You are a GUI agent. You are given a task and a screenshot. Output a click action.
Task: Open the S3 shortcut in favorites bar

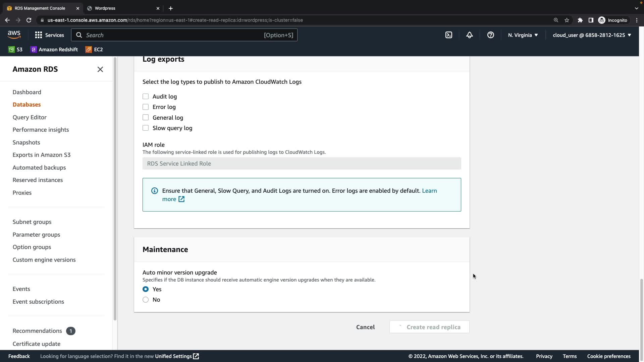(15, 50)
